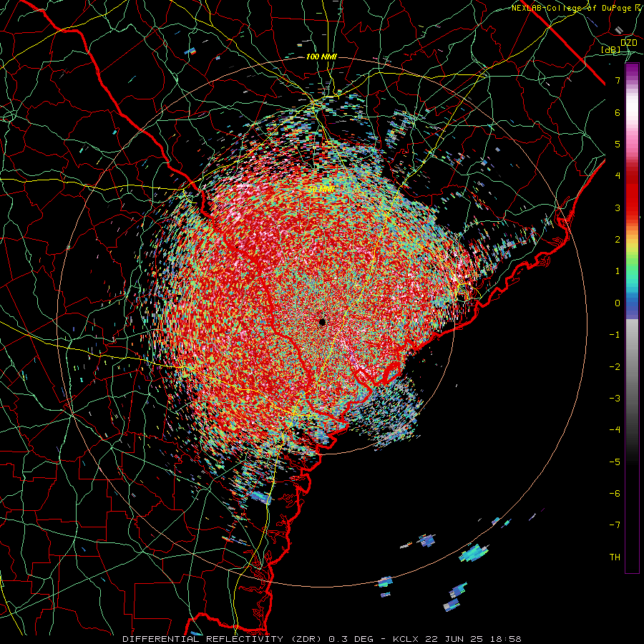Click the gray band of the color bar near -2
644x644 pixels.
point(632,366)
